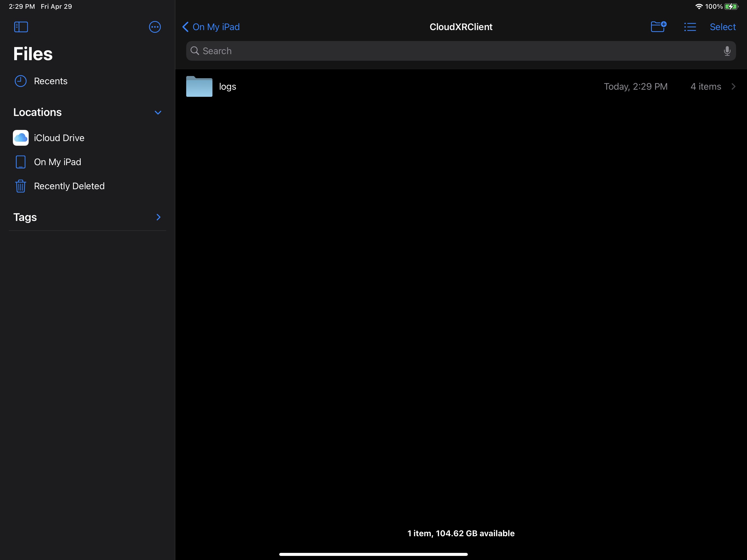
Task: Tap the microphone dictation icon in search
Action: click(727, 51)
